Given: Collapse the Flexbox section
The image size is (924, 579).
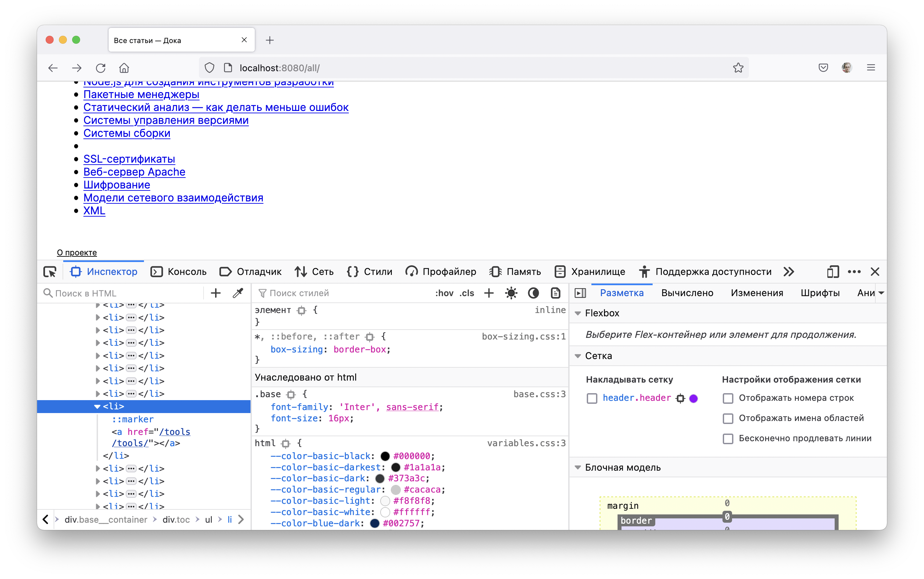Looking at the screenshot, I should click(x=578, y=313).
